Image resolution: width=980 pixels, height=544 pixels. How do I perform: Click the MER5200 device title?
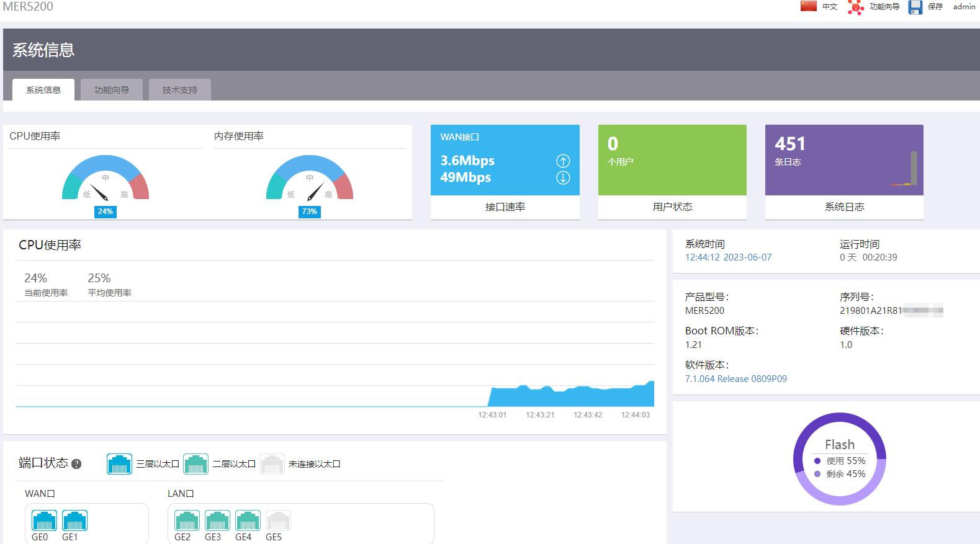click(x=28, y=7)
